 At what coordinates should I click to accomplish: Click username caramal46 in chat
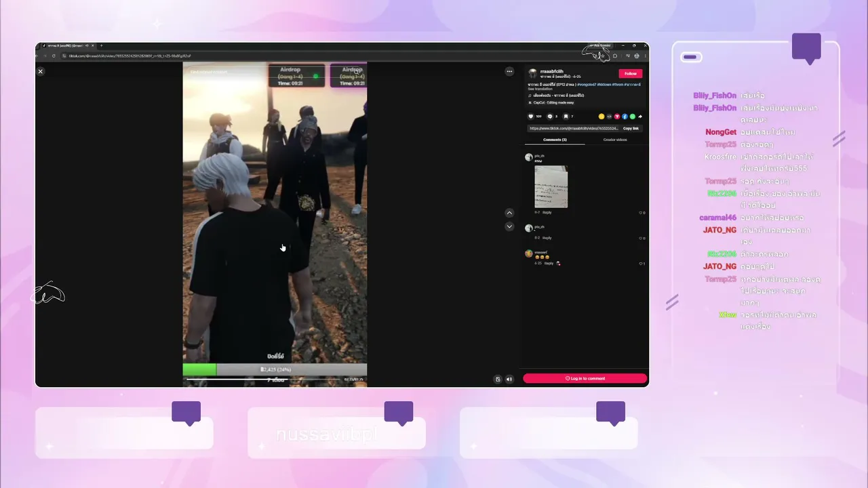tap(718, 218)
